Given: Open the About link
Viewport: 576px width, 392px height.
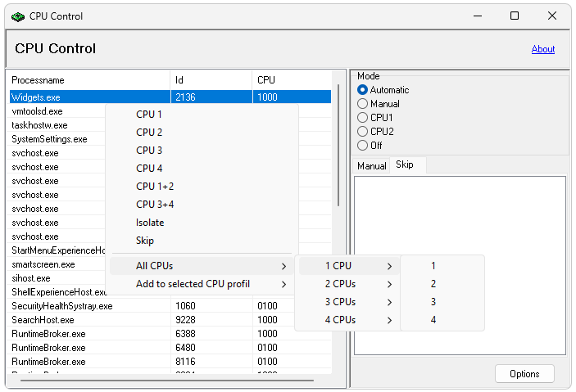Looking at the screenshot, I should 542,49.
